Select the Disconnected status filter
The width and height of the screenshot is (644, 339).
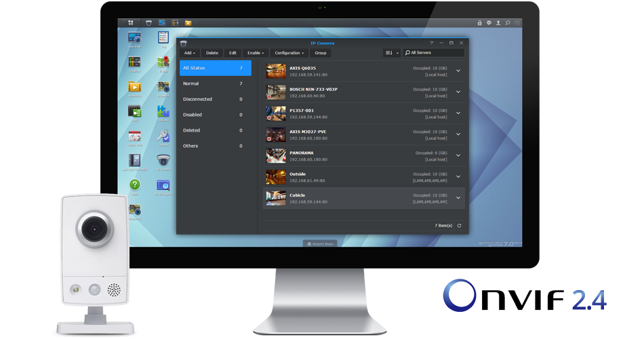click(197, 99)
